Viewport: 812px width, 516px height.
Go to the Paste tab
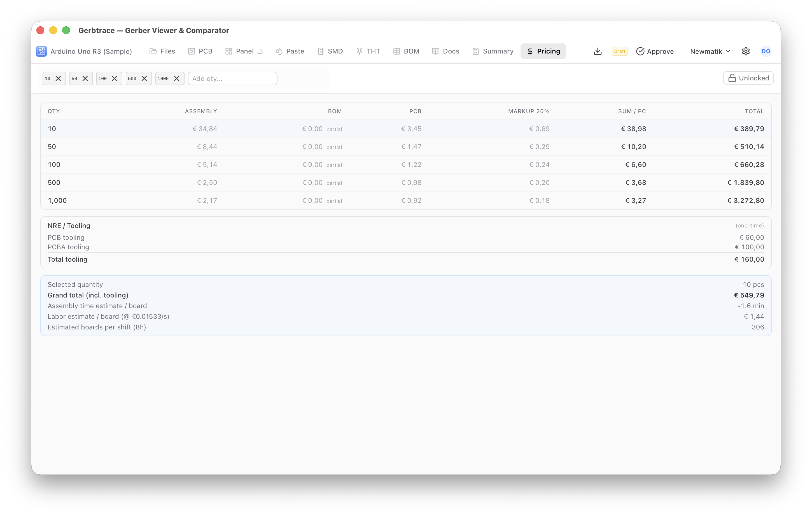pyautogui.click(x=290, y=51)
